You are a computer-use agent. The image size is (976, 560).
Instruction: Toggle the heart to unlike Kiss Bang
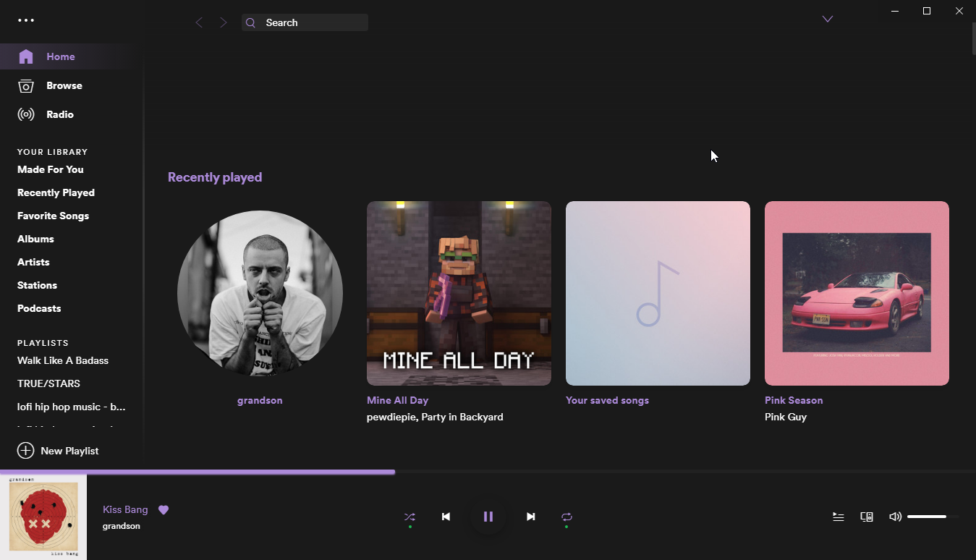tap(164, 509)
